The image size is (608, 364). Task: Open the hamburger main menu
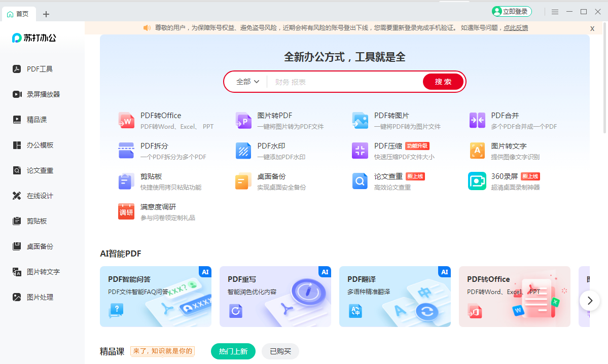click(555, 12)
